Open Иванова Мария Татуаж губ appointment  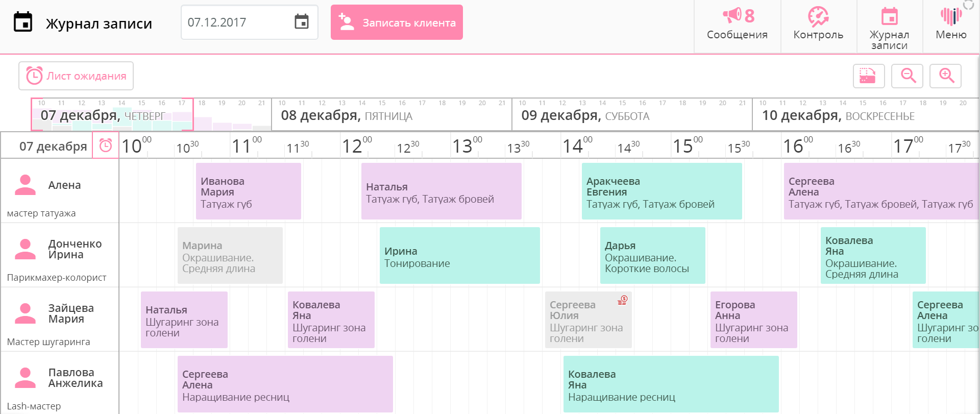pos(249,192)
